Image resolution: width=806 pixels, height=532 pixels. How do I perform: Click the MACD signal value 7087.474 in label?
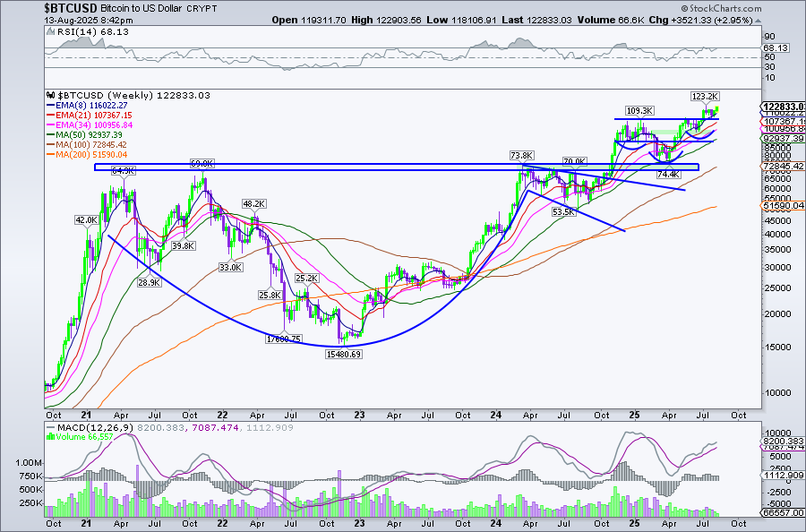(x=217, y=427)
